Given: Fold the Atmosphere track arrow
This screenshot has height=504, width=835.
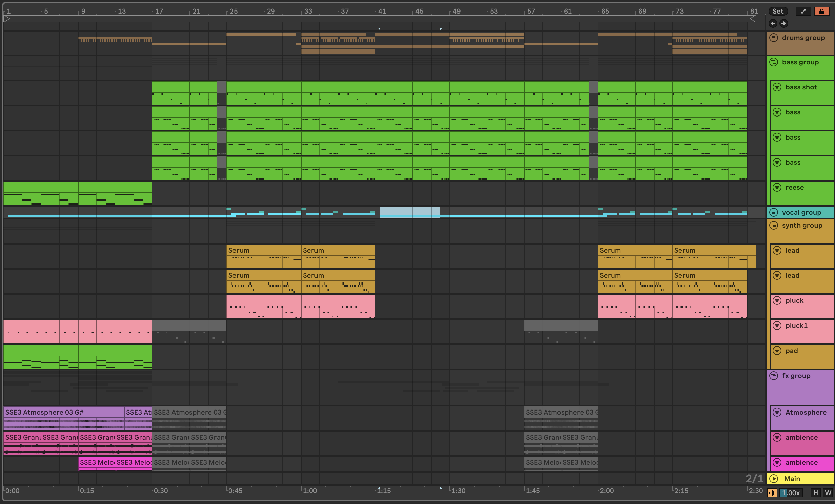Looking at the screenshot, I should (777, 413).
